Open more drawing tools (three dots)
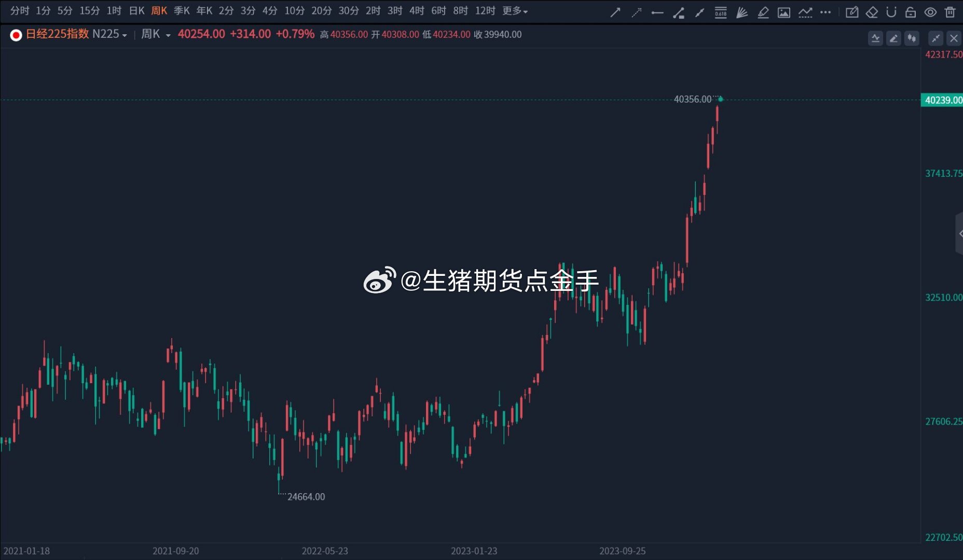963x560 pixels. click(x=826, y=12)
